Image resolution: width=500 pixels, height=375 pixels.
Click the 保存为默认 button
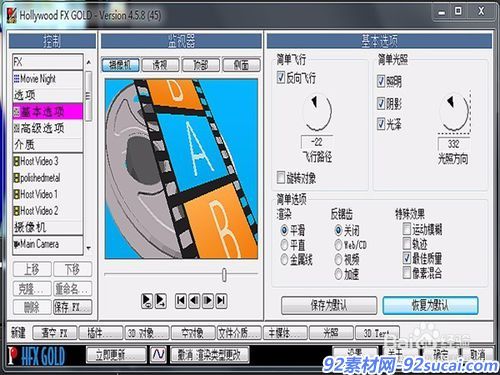point(329,305)
